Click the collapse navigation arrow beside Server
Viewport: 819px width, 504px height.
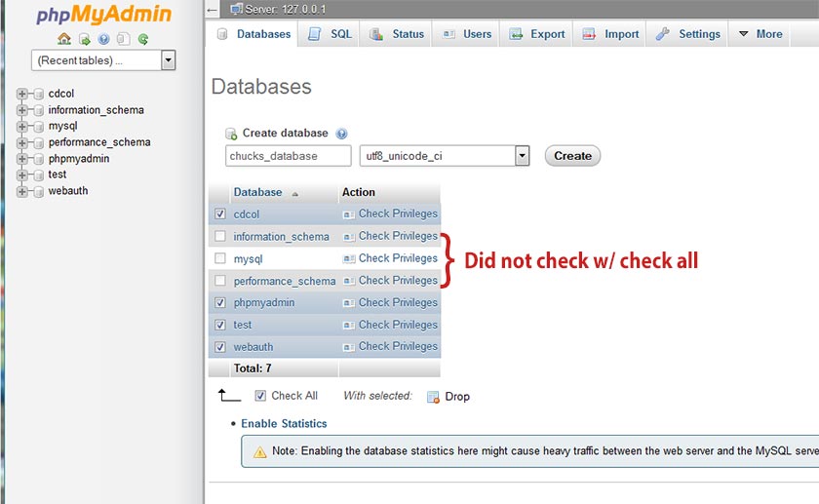(212, 10)
